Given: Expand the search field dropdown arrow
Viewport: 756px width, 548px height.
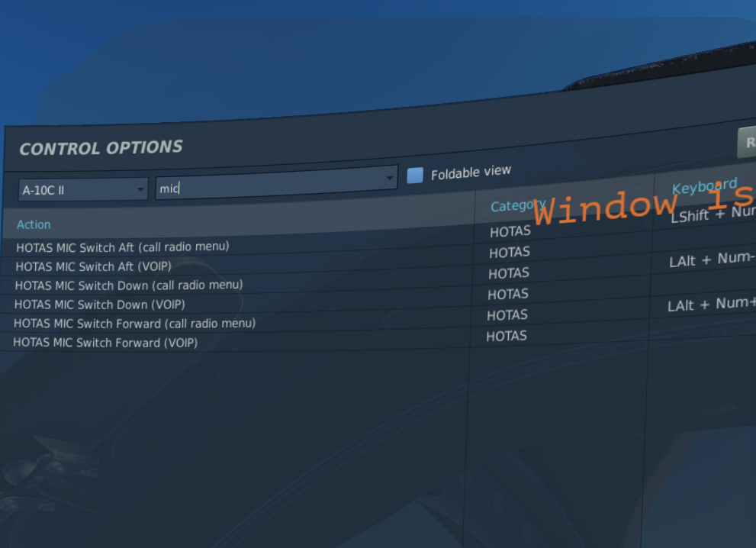Looking at the screenshot, I should click(x=389, y=178).
